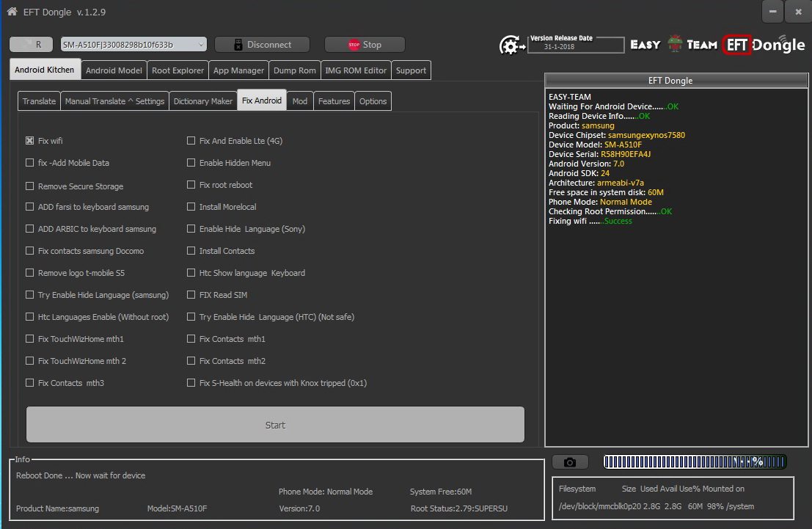Check ADD farsi to keyboard samsung
This screenshot has height=529, width=812.
coord(29,207)
